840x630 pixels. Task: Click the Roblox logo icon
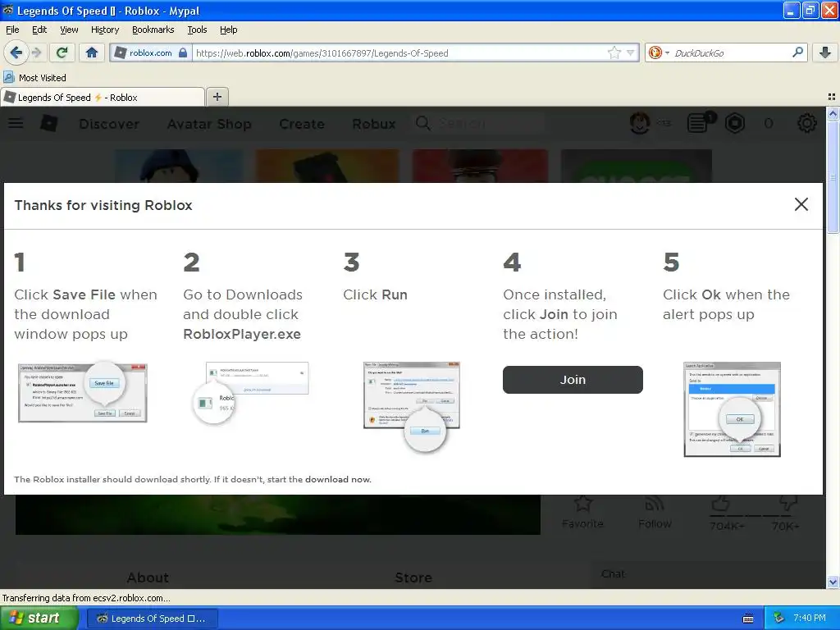click(48, 123)
